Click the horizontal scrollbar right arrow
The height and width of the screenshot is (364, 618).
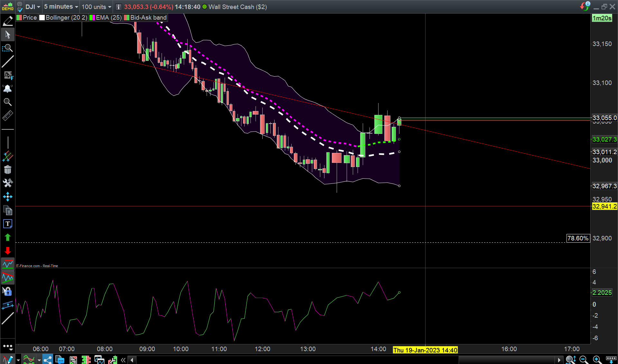point(559,360)
